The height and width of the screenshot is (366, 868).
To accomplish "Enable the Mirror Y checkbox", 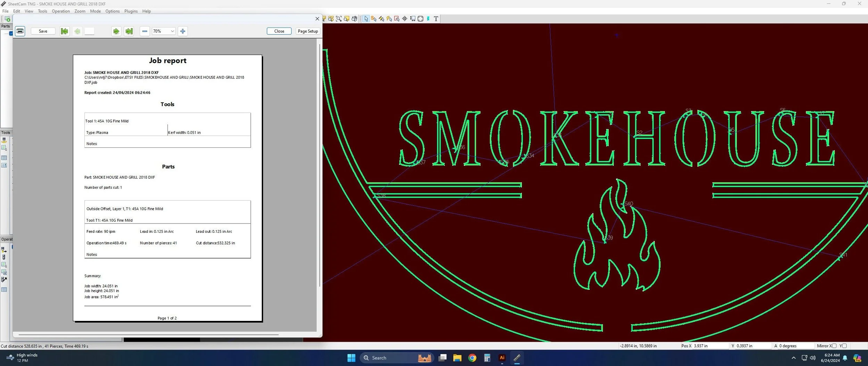I will tap(844, 346).
